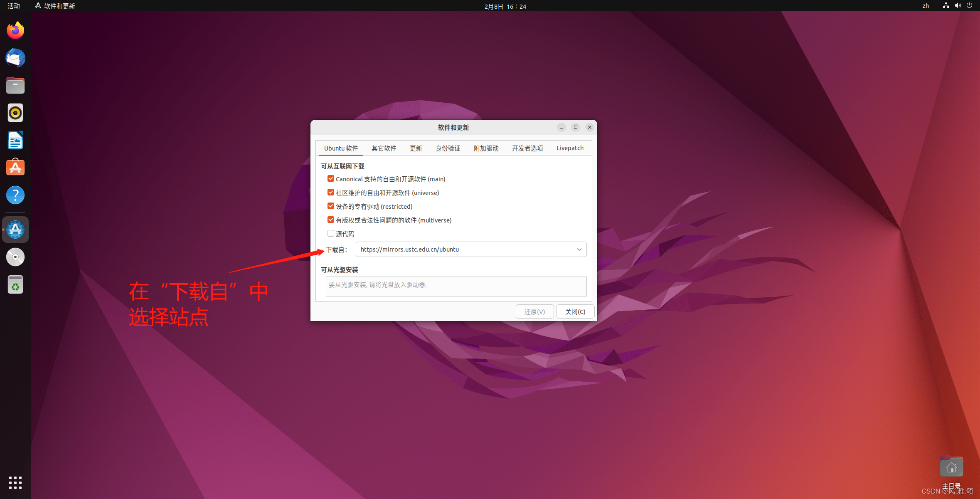Disable the multiverse software checkbox
The height and width of the screenshot is (499, 980).
[x=331, y=220]
